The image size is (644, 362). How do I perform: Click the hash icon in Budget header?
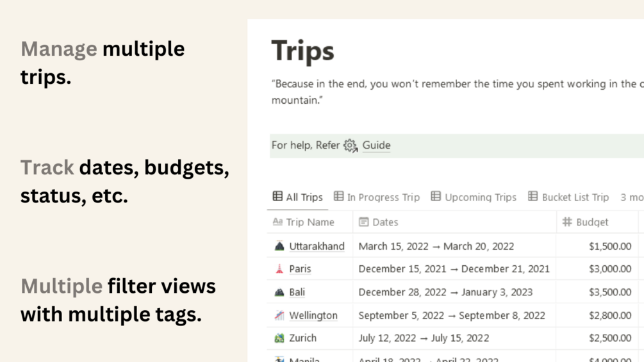click(567, 222)
